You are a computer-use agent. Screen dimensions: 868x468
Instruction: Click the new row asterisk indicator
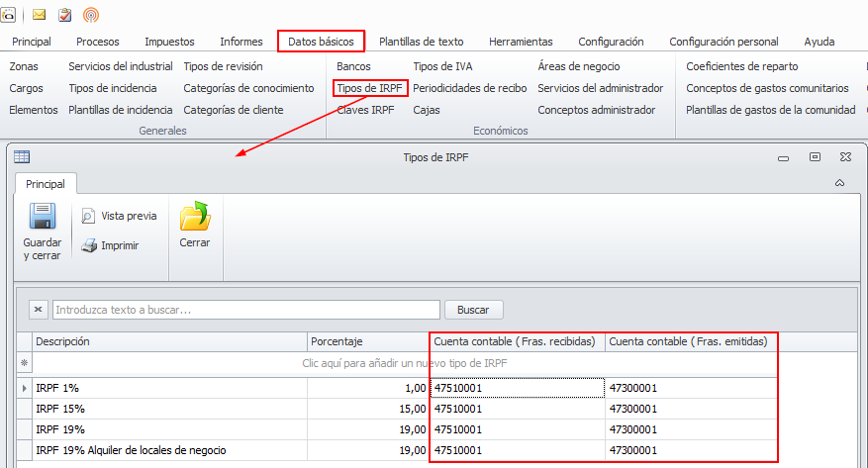pyautogui.click(x=25, y=363)
